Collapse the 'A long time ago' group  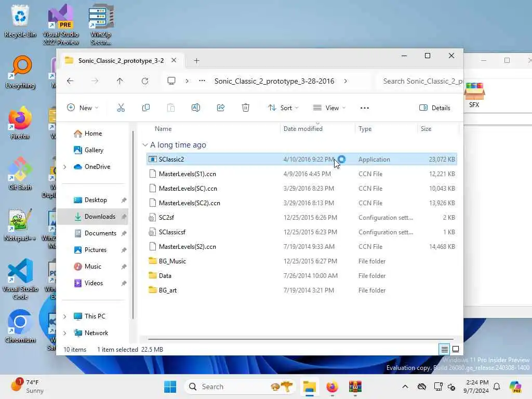coord(145,145)
